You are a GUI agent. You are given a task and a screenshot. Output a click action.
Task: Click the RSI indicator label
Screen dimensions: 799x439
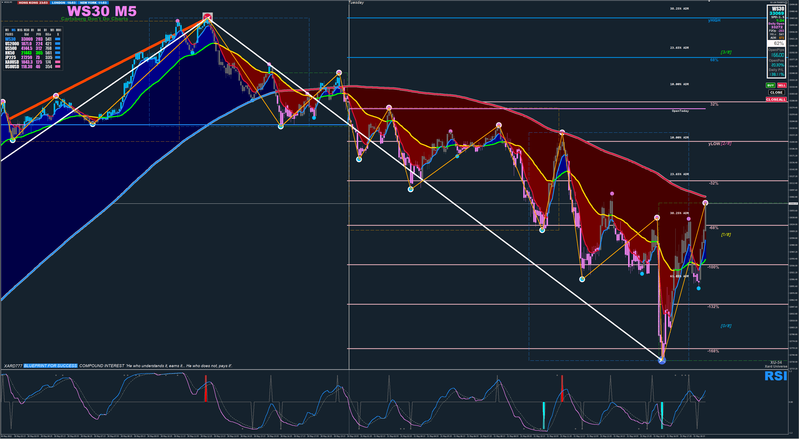(x=776, y=376)
